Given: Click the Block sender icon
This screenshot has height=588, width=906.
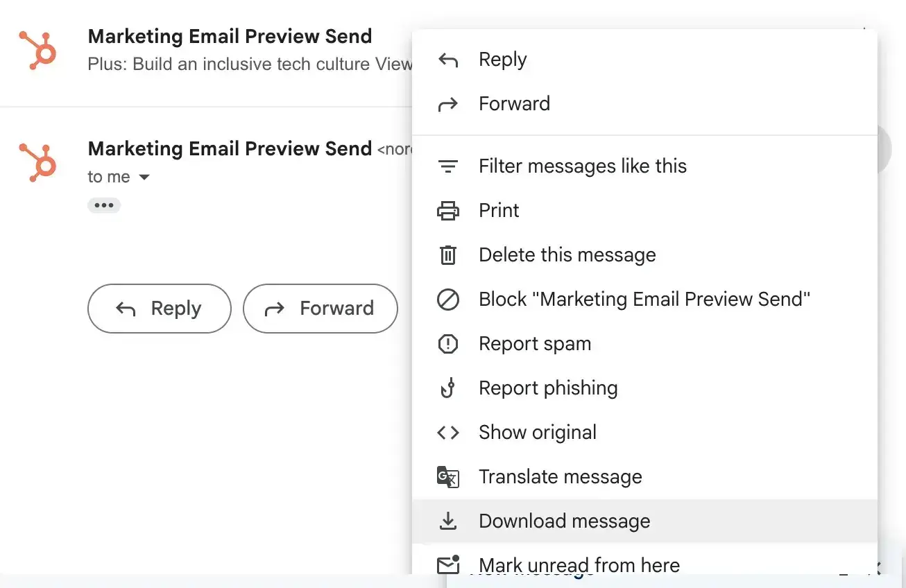Looking at the screenshot, I should tap(448, 299).
